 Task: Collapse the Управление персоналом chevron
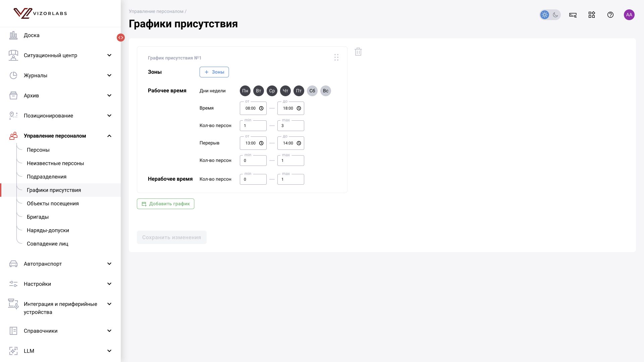point(109,136)
